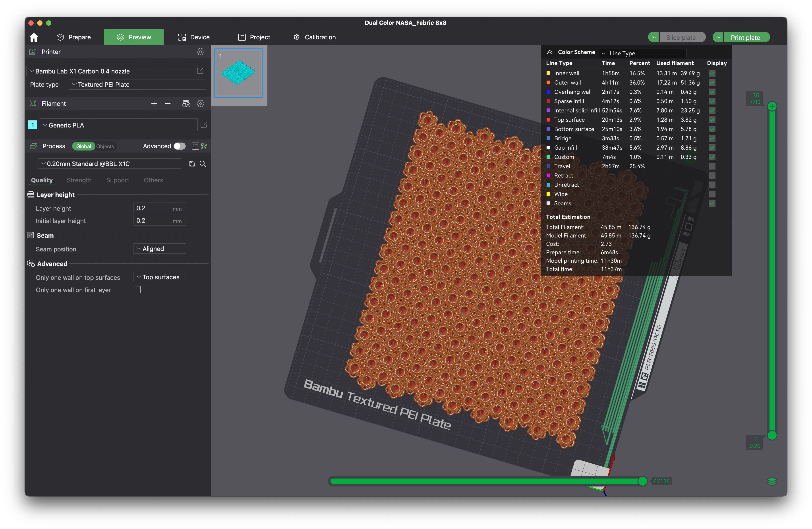
Task: Open the Seam position dropdown
Action: [x=160, y=249]
